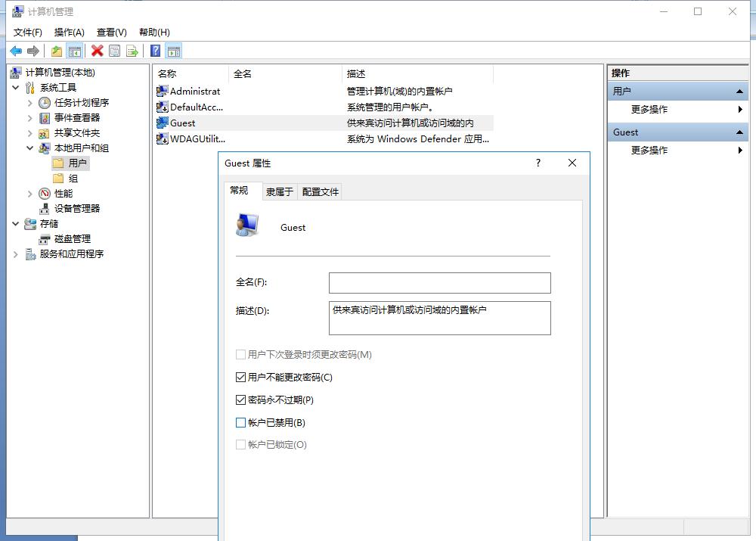Image resolution: width=756 pixels, height=541 pixels.
Task: Switch to the 隶属于 tab
Action: coord(279,191)
